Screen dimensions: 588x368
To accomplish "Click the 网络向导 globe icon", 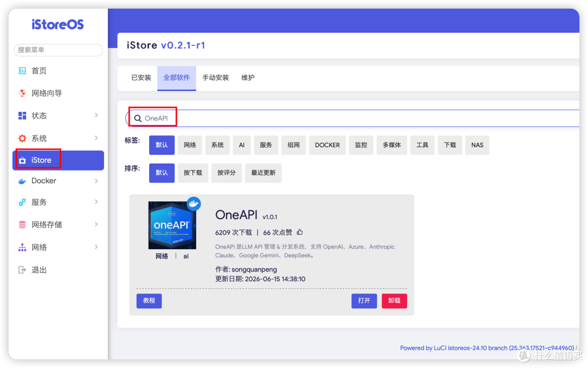I will tap(22, 93).
